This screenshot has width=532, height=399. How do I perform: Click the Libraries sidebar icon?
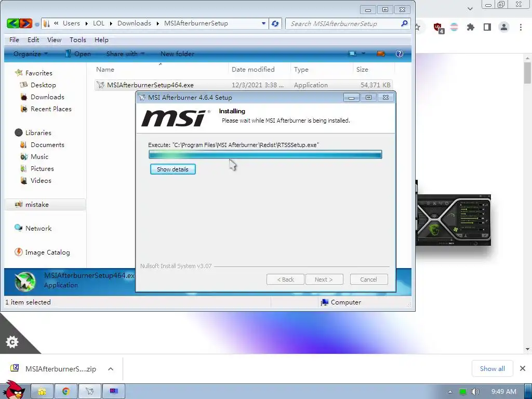pyautogui.click(x=19, y=132)
